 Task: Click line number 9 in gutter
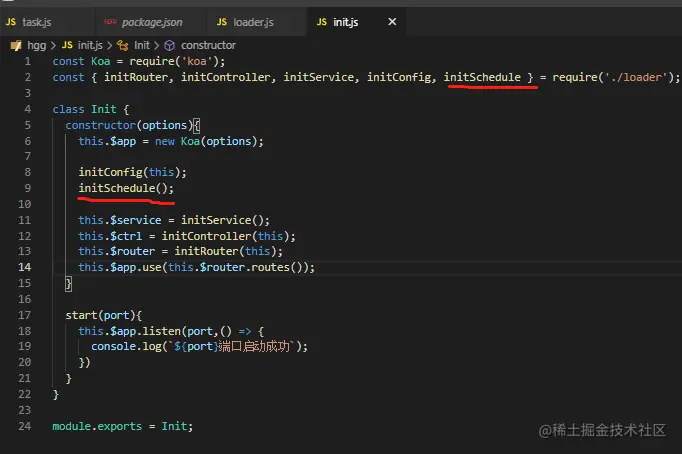28,188
